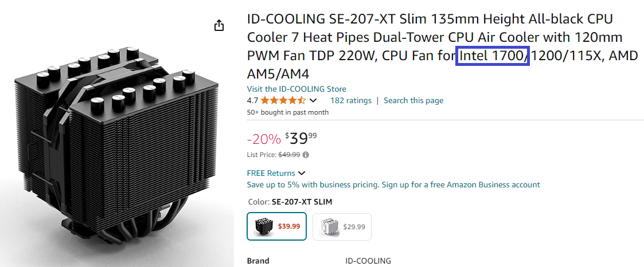Click the crossed-out $49.99 list price
The width and height of the screenshot is (644, 267).
click(289, 155)
